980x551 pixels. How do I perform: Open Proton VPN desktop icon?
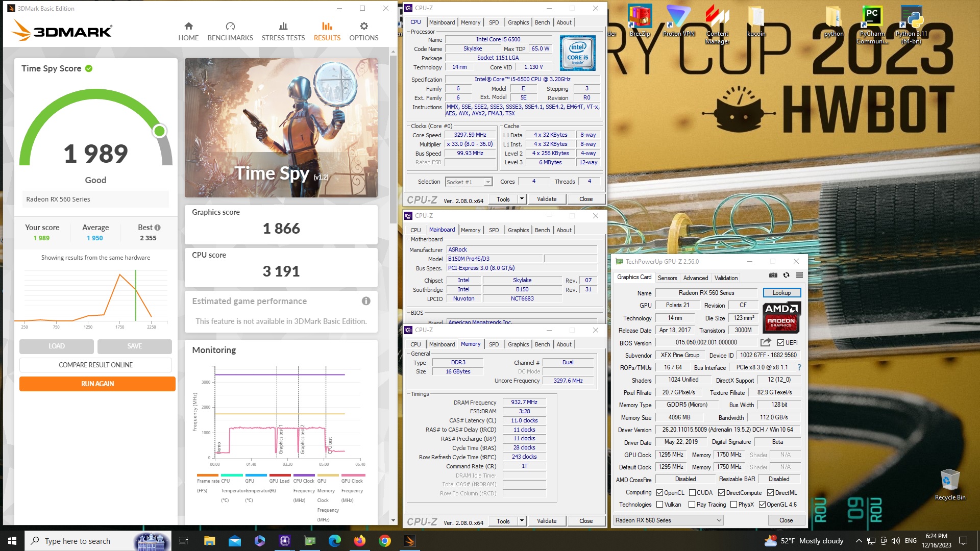tap(678, 21)
